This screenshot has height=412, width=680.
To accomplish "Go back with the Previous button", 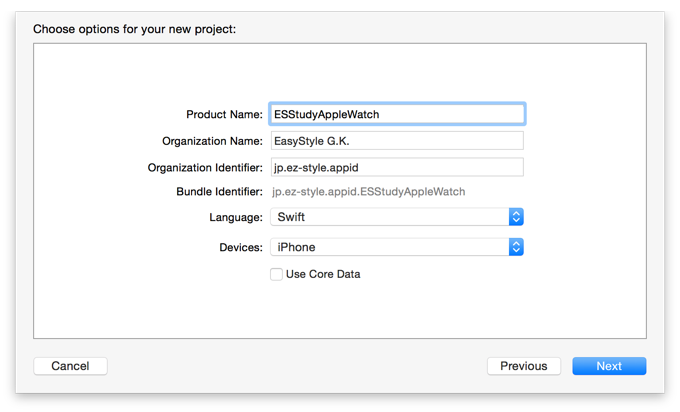I will coord(523,366).
